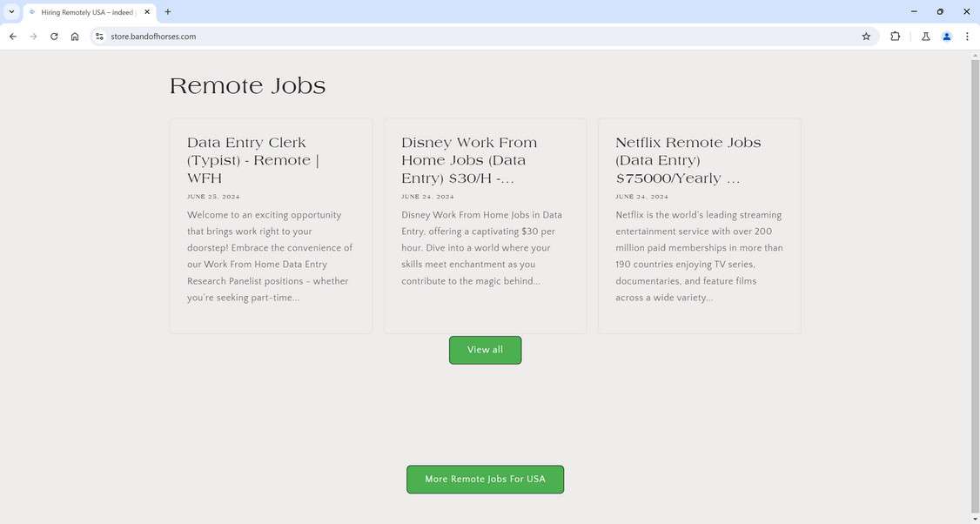Image resolution: width=980 pixels, height=524 pixels.
Task: Click the Netflix card's June 24 date
Action: coord(642,197)
